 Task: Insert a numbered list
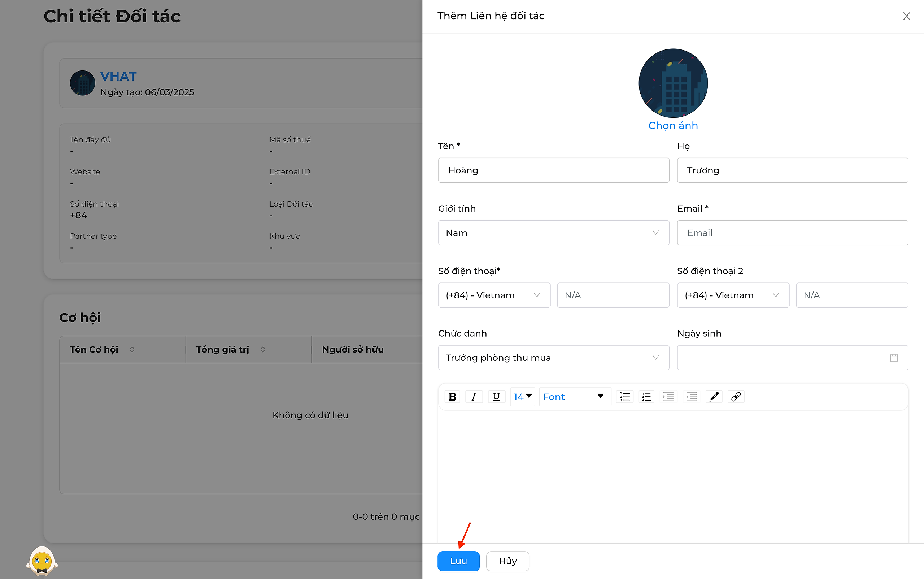click(646, 397)
